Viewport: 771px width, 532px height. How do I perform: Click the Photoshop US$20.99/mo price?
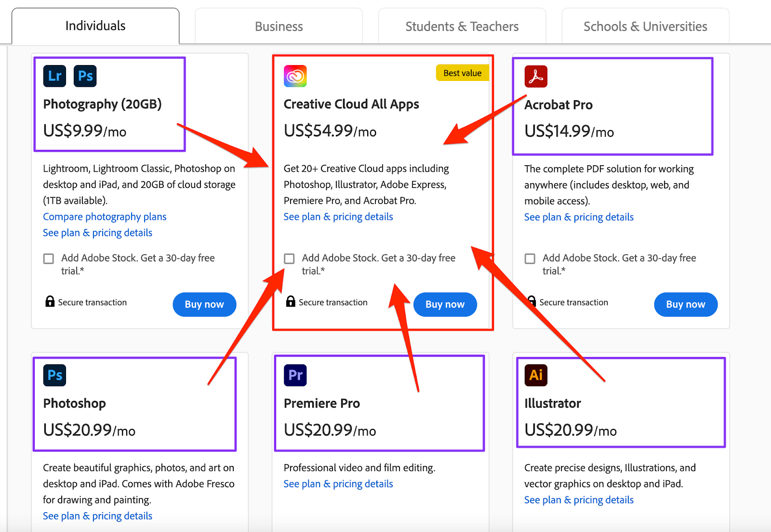coord(89,430)
